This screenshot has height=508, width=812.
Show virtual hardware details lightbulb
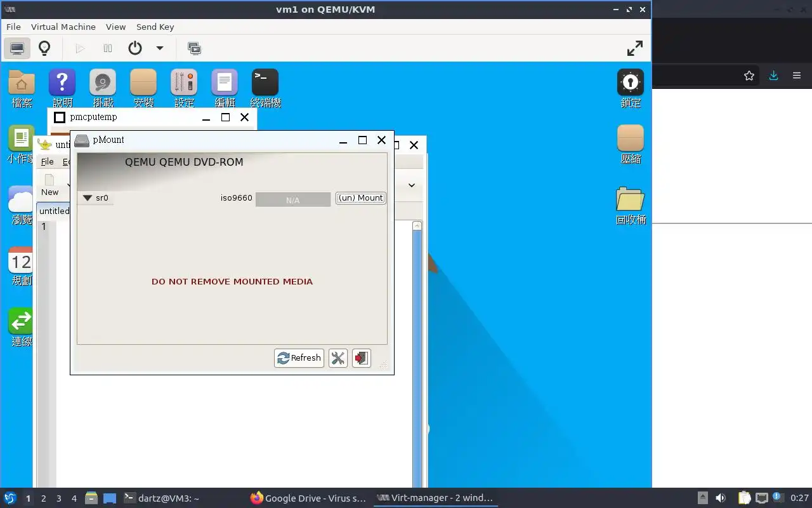44,48
